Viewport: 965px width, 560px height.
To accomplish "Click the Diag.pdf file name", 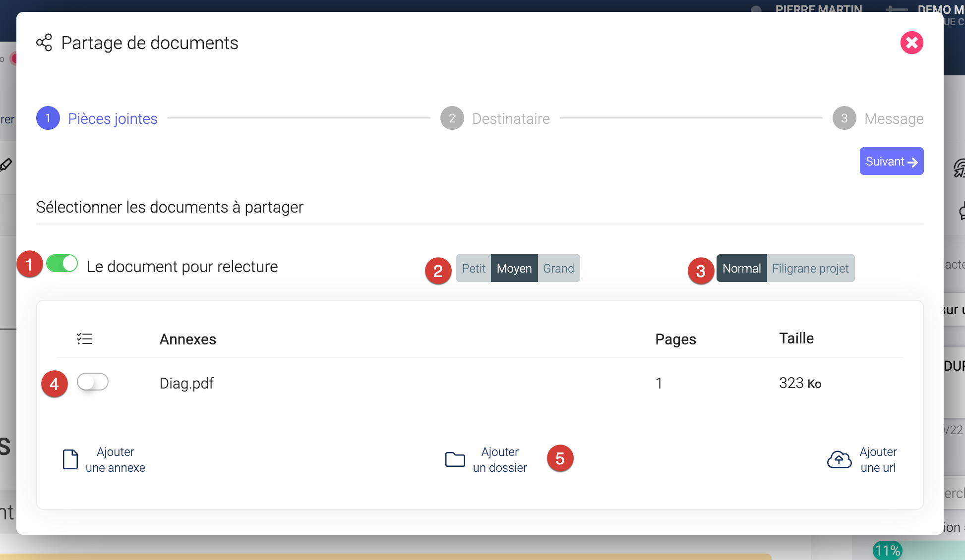I will pos(186,384).
